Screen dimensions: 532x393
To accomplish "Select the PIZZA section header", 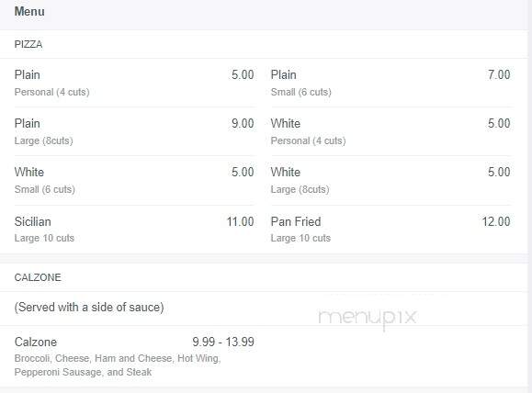I will coord(28,44).
